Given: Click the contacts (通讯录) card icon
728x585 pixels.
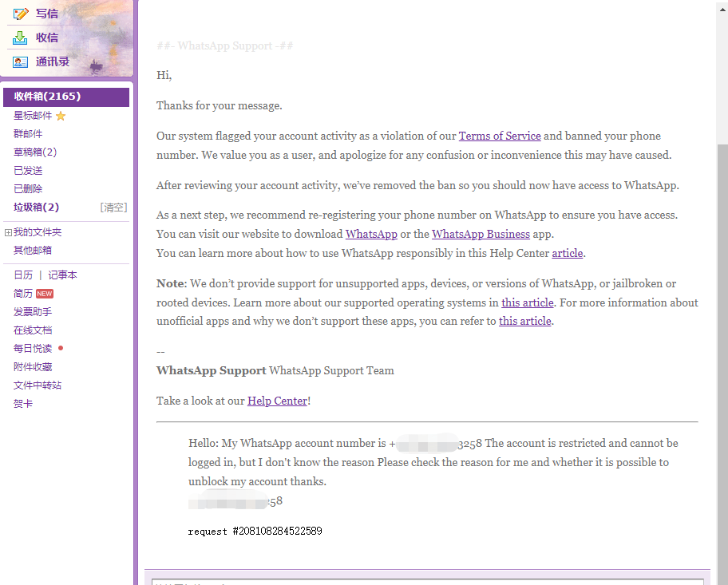Looking at the screenshot, I should click(21, 61).
